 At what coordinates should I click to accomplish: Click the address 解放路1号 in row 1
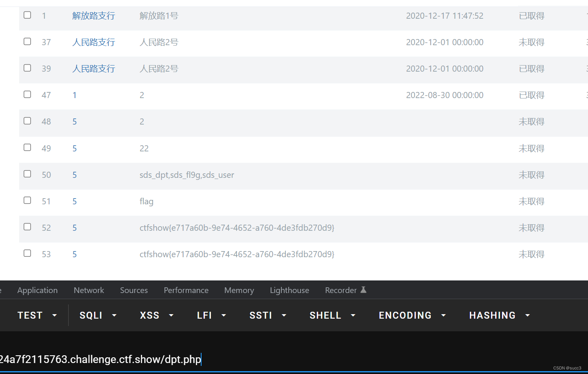click(159, 16)
